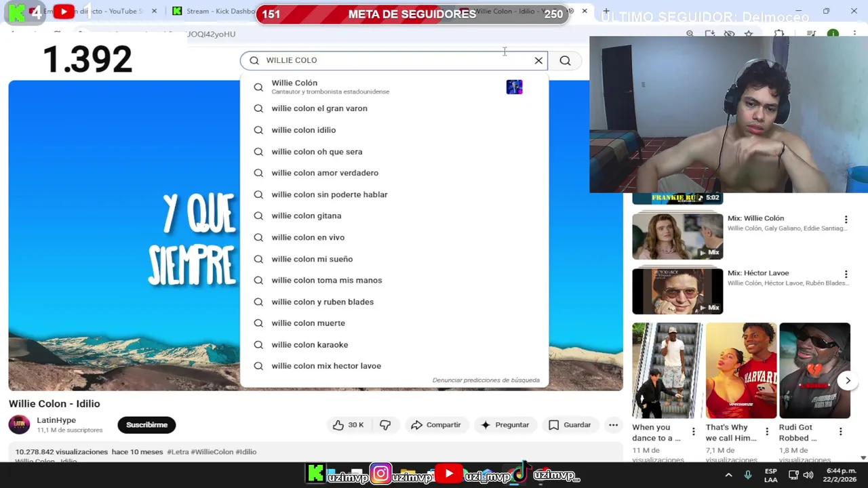Open options menu for Mix: Willie Colón
Viewport: 868px width, 488px height.
(846, 220)
